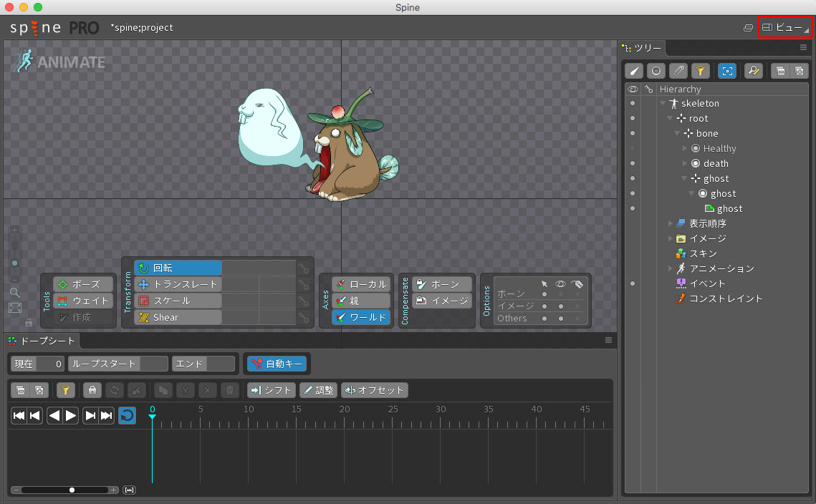Open the tree panel options menu
Image resolution: width=816 pixels, height=504 pixels.
pos(804,47)
